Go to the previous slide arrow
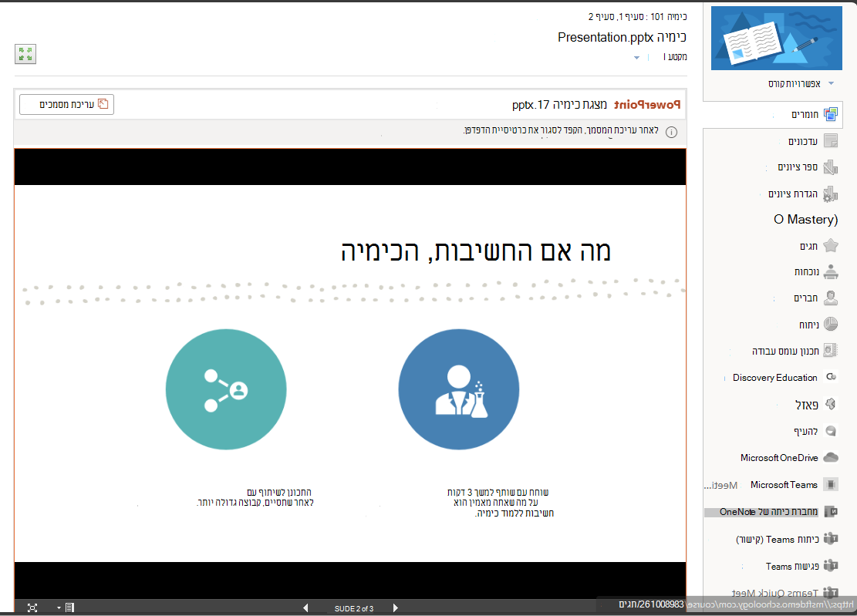The height and width of the screenshot is (616, 857). (305, 608)
